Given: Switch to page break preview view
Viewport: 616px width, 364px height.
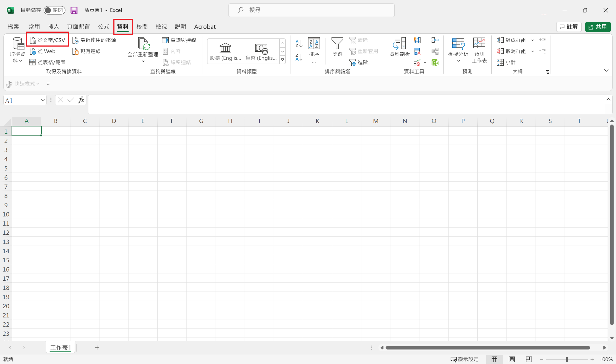Looking at the screenshot, I should coord(529,359).
